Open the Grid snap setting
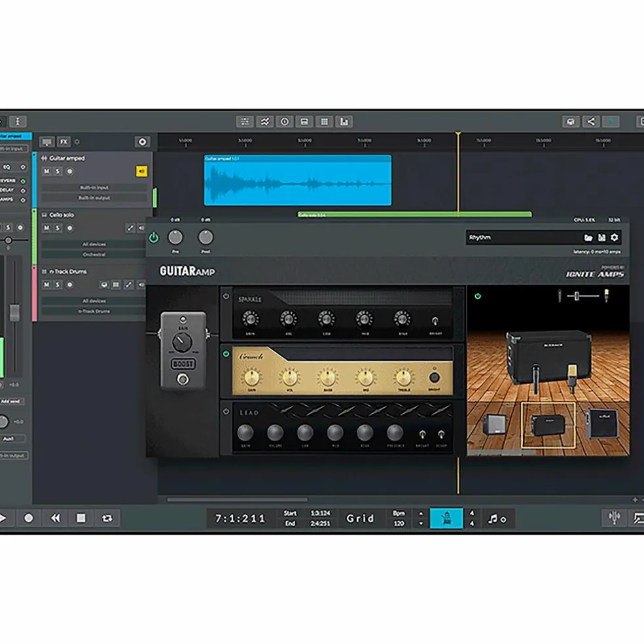 point(360,518)
